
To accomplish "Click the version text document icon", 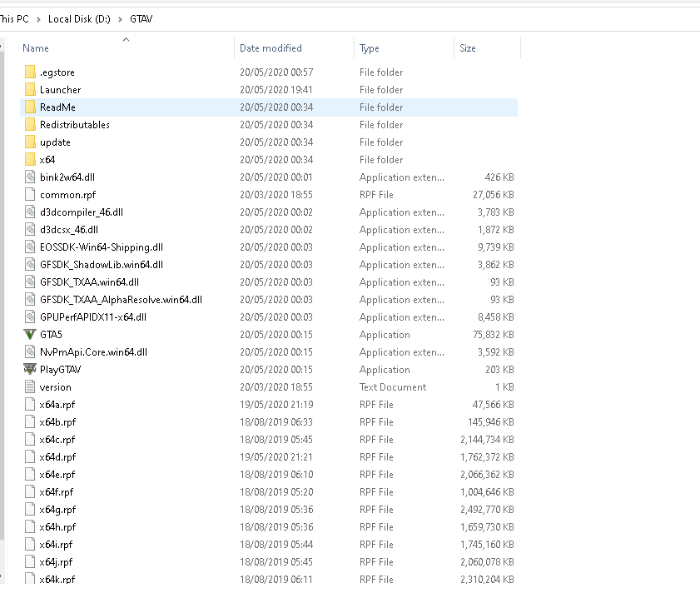I will click(30, 386).
